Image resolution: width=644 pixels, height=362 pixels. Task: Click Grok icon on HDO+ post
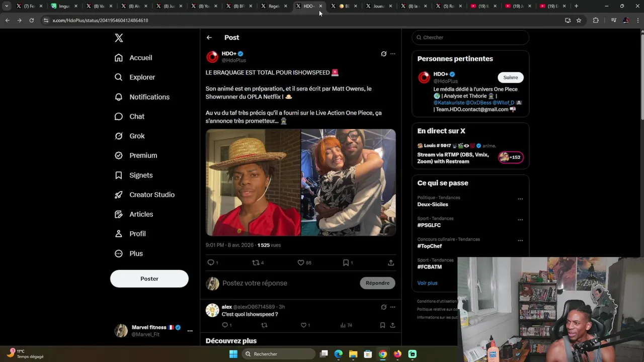383,54
